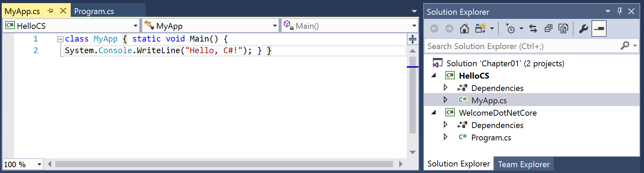644x173 pixels.
Task: Click the HelloCS project C# icon
Action: pos(450,75)
